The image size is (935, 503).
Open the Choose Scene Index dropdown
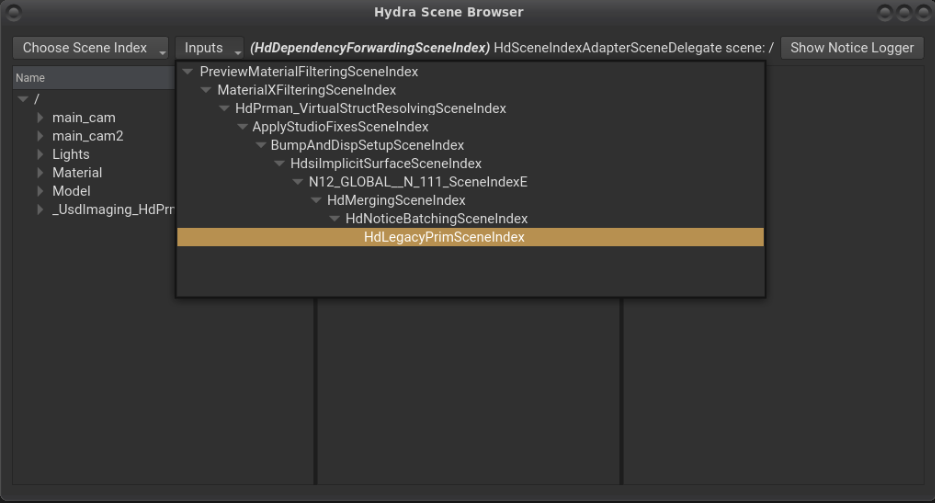pos(92,48)
